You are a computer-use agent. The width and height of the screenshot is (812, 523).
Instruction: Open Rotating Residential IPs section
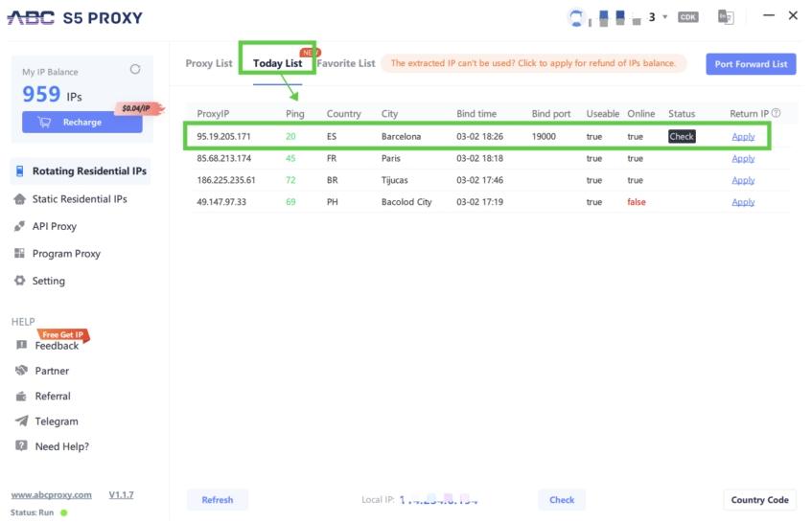pyautogui.click(x=81, y=171)
